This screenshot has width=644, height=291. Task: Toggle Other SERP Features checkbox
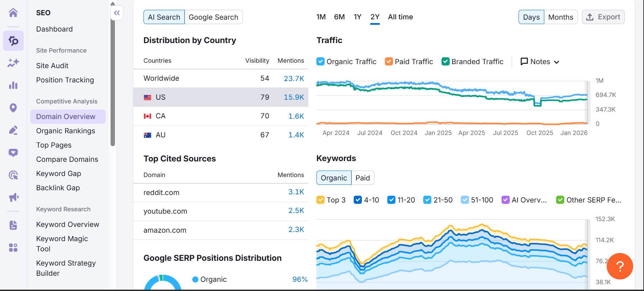pyautogui.click(x=560, y=200)
